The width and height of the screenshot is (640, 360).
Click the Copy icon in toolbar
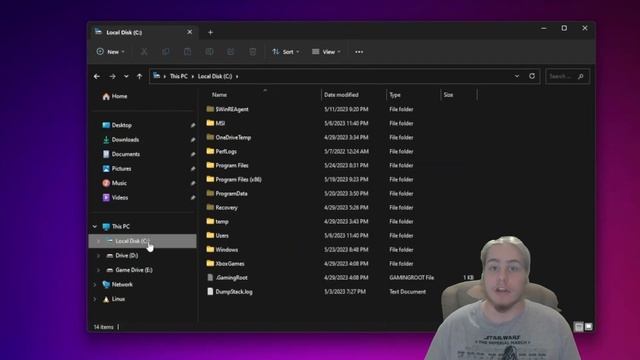click(166, 52)
